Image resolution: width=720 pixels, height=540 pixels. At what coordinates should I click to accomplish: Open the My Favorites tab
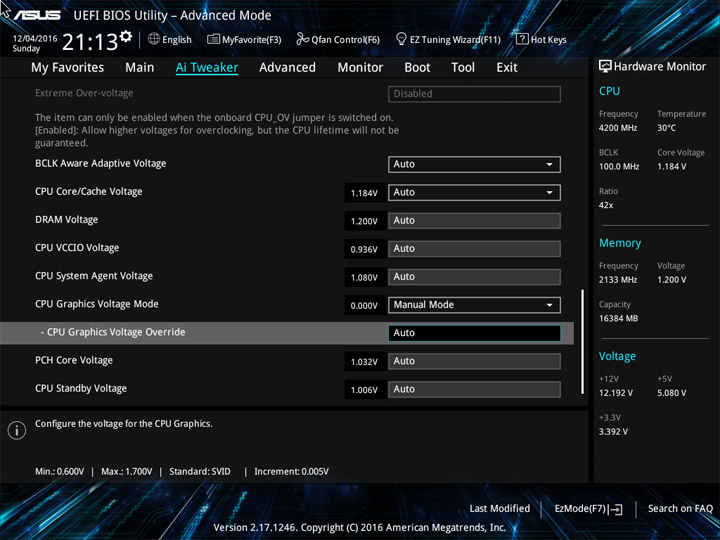(x=68, y=68)
